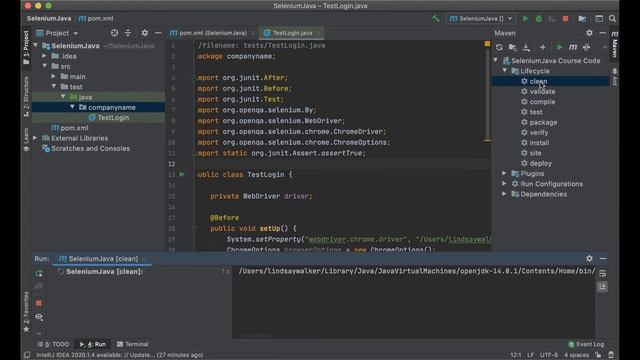640x360 pixels.
Task: Rerun SeleniumJava clean in Run panel
Action: 39,273
